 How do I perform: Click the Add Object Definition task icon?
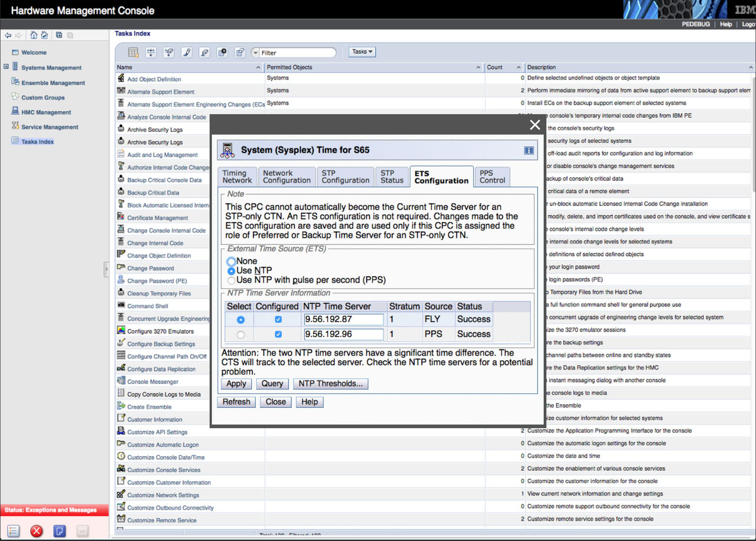[121, 78]
